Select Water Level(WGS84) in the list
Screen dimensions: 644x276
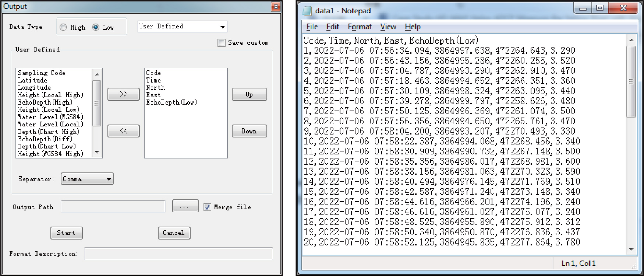(50, 117)
